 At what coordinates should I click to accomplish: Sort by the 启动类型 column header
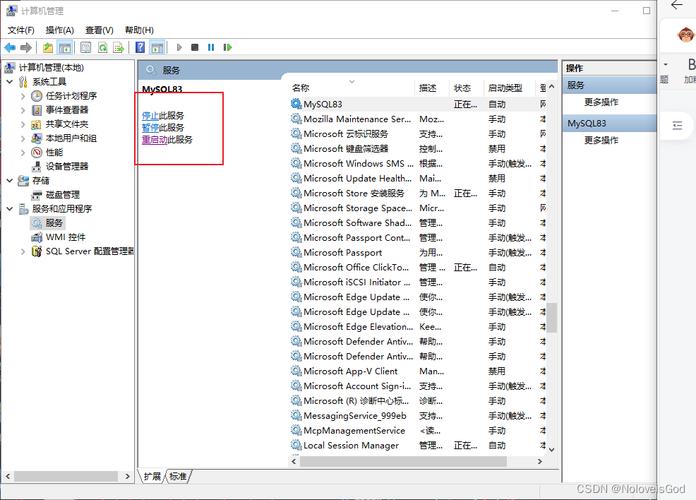pyautogui.click(x=505, y=88)
